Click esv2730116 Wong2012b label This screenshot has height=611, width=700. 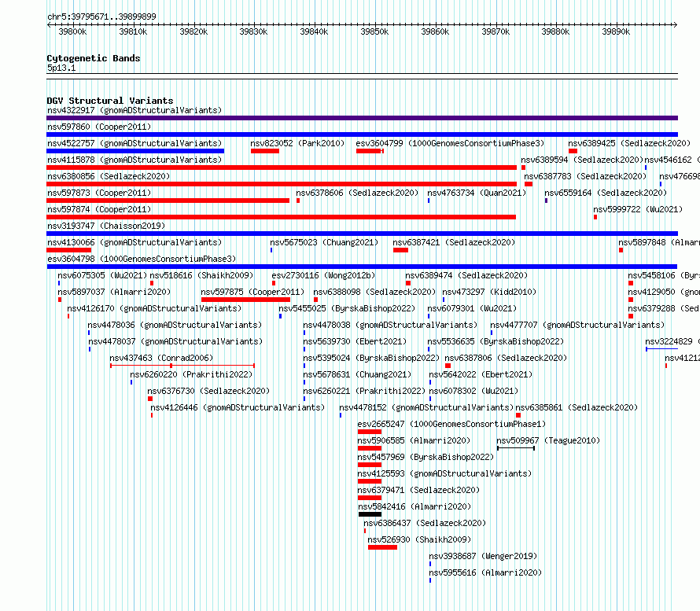[324, 275]
